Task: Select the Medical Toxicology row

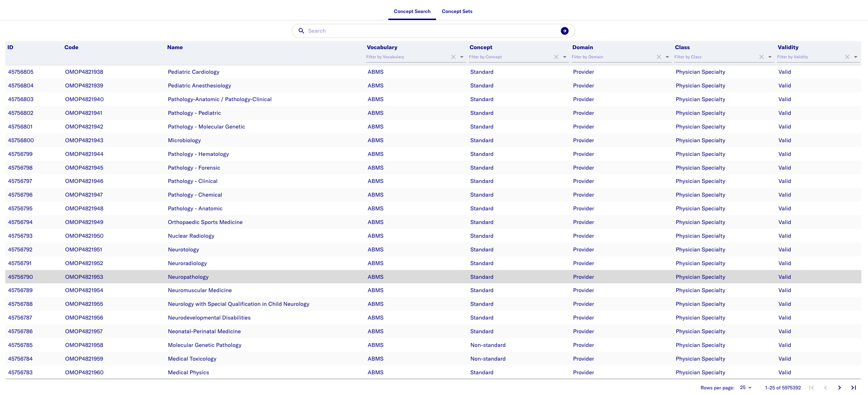Action: 192,359
